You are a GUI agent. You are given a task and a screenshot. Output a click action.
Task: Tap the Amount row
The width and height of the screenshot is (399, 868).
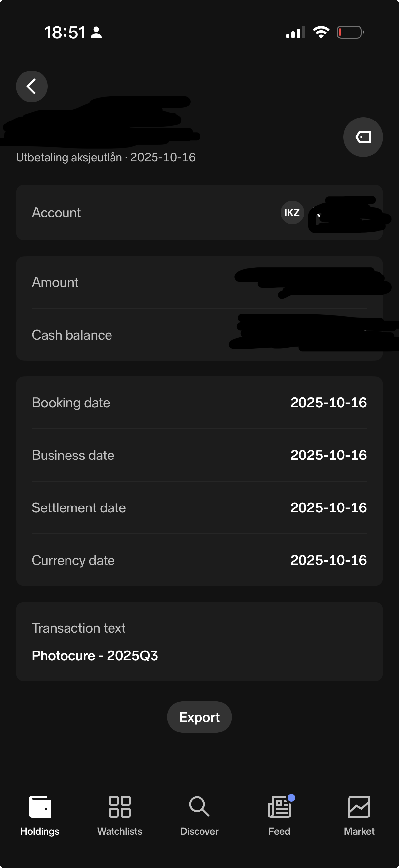click(x=135, y=282)
